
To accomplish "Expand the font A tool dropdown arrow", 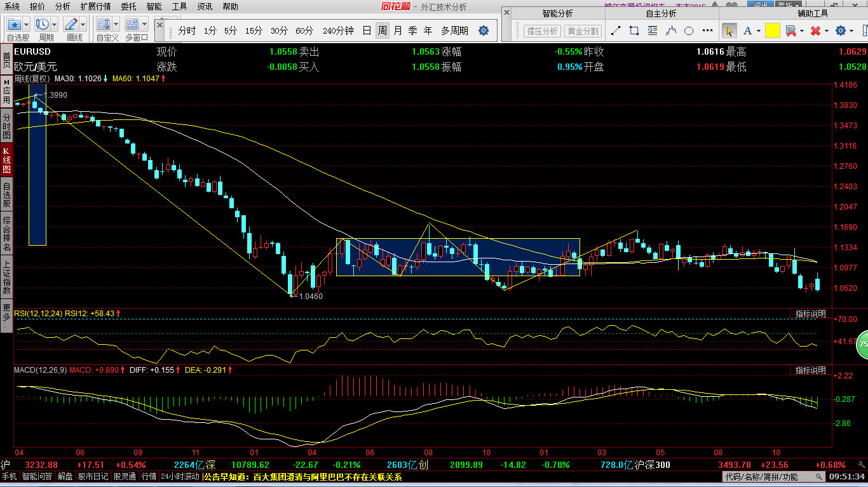I will point(758,30).
